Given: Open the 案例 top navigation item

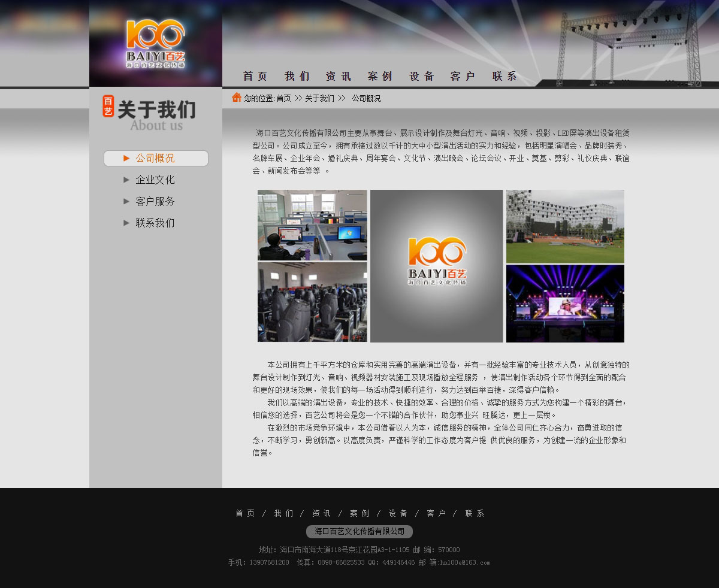Looking at the screenshot, I should coord(380,77).
